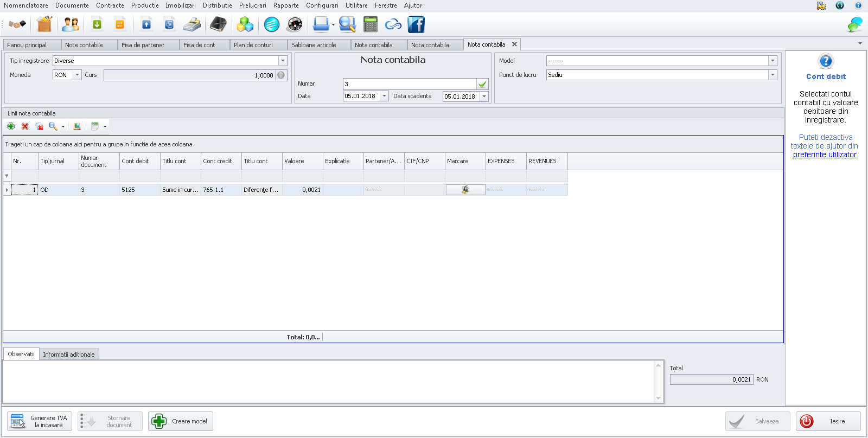Click the colored cubes toolbar icon

pyautogui.click(x=245, y=24)
